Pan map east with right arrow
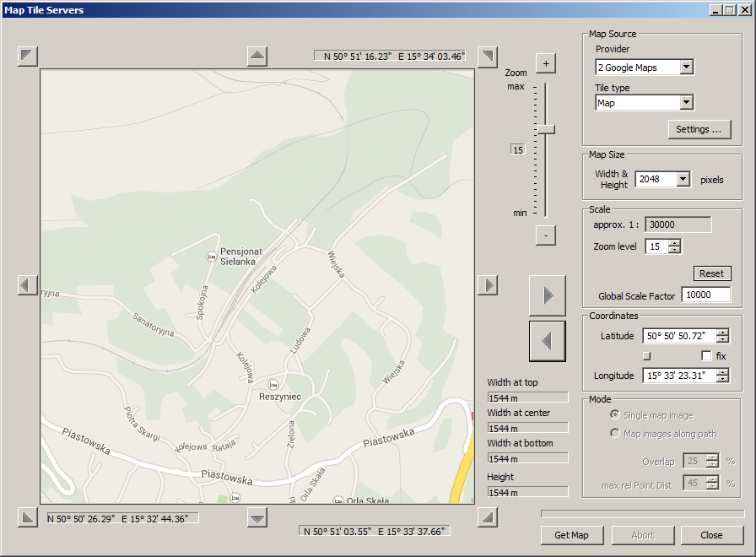Image resolution: width=756 pixels, height=557 pixels. click(x=487, y=285)
